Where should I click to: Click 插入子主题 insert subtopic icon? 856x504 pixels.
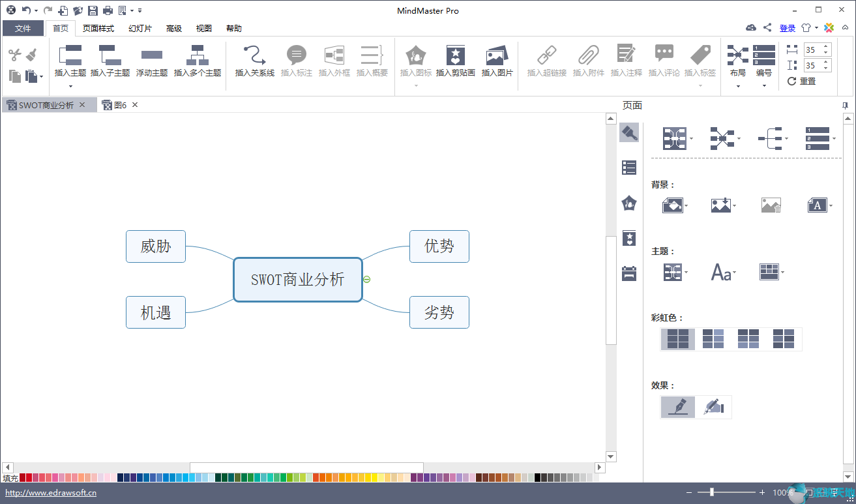(110, 55)
